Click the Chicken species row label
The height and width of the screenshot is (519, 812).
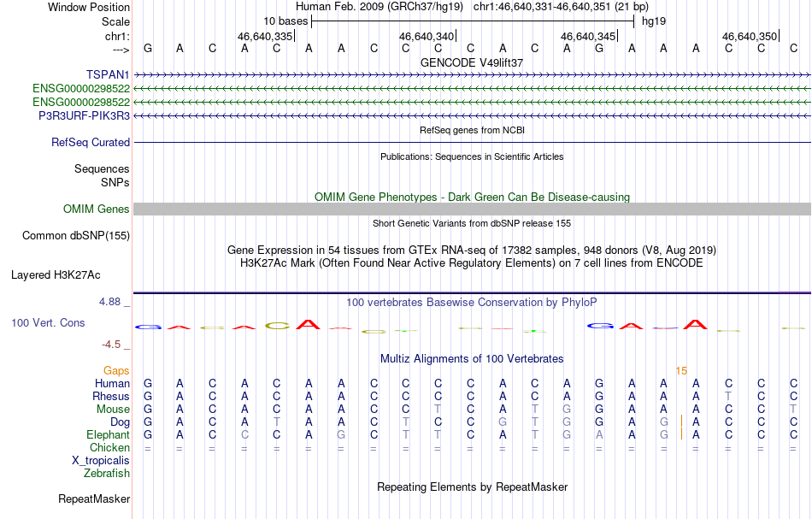[109, 447]
